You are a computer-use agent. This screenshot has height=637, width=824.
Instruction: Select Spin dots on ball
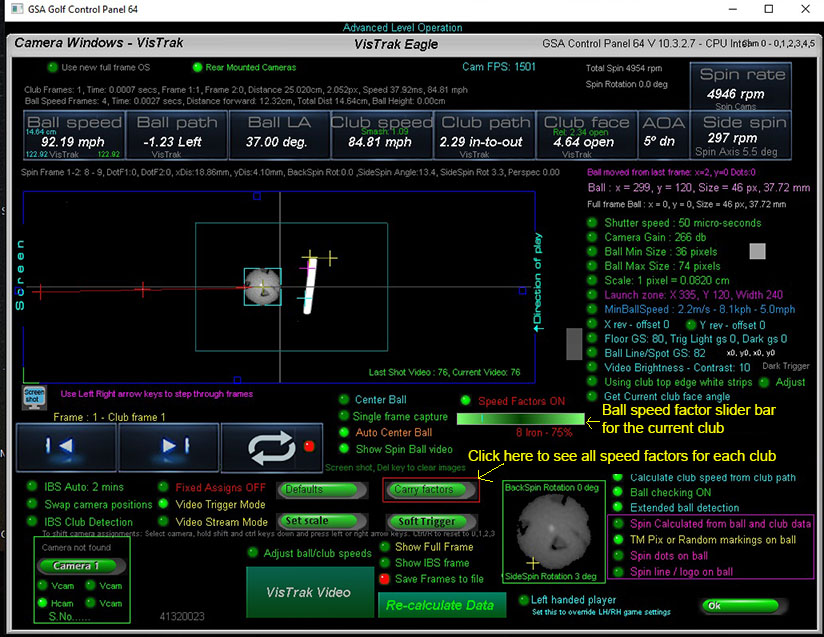(x=619, y=556)
